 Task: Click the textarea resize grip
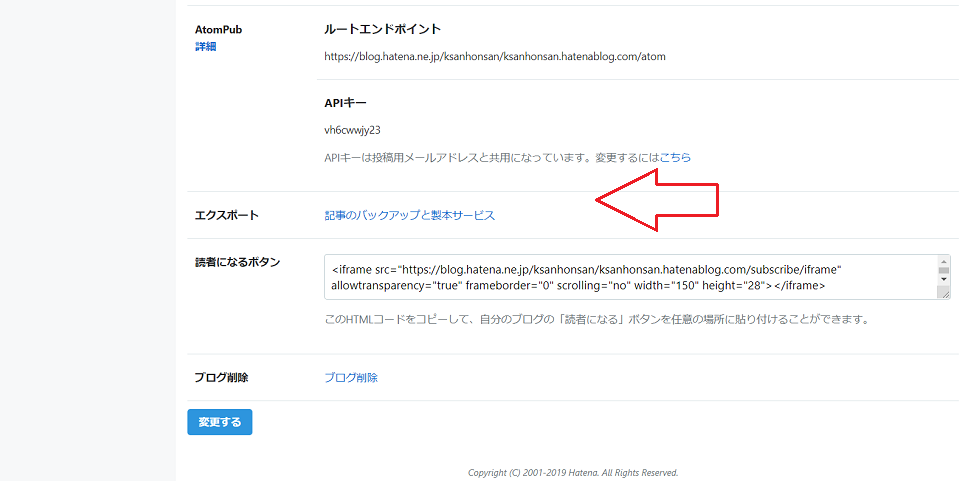[945, 294]
